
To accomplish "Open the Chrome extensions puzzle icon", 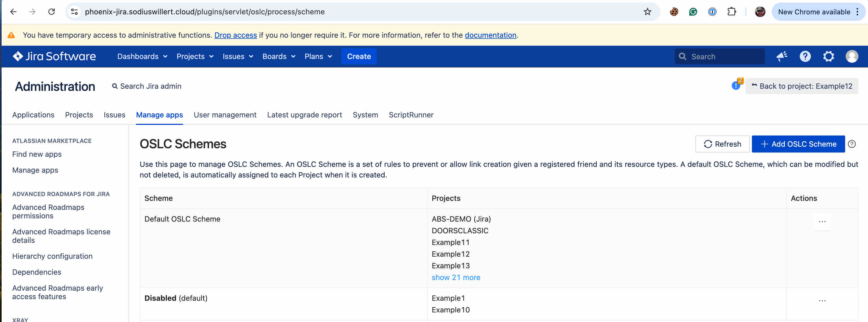I will coord(731,12).
